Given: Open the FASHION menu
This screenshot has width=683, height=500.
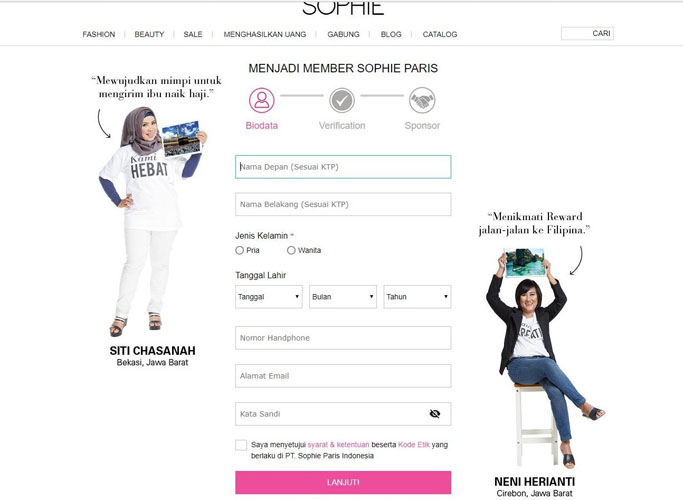Looking at the screenshot, I should (x=99, y=34).
